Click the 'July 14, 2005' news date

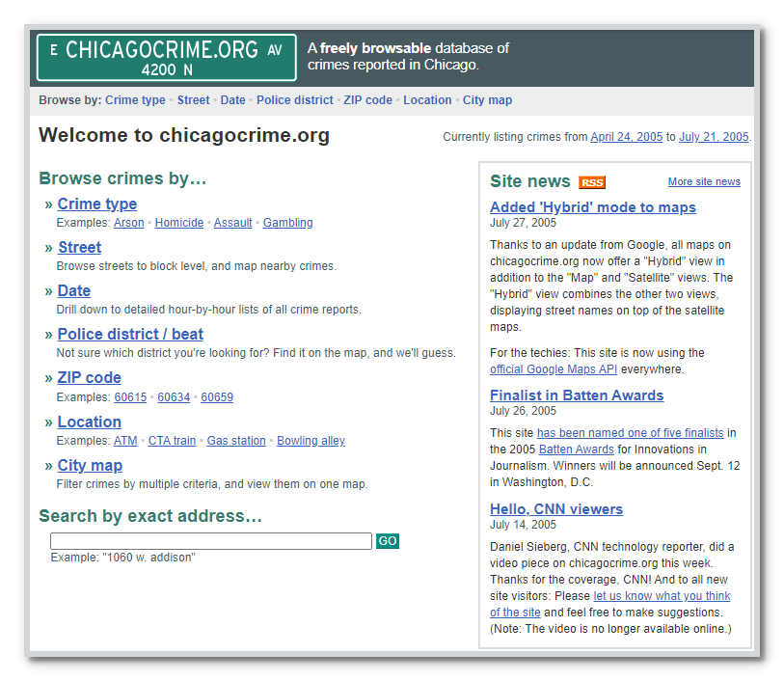click(523, 525)
